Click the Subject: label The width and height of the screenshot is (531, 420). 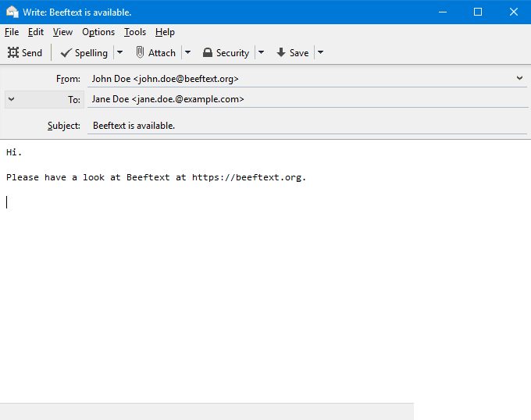(64, 126)
